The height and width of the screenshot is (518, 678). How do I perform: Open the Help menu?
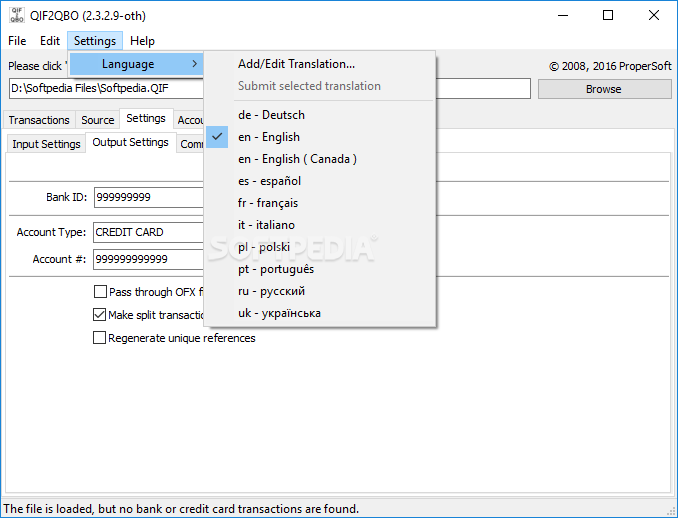(x=142, y=41)
